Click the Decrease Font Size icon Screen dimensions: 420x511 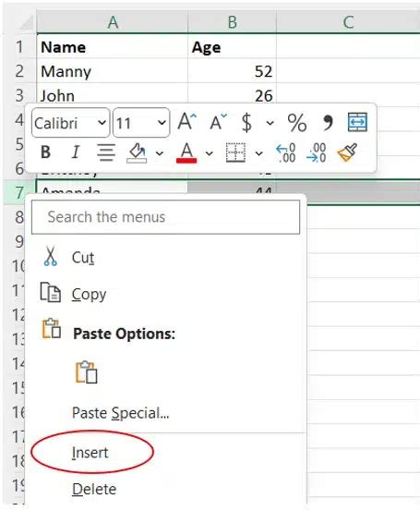point(218,122)
